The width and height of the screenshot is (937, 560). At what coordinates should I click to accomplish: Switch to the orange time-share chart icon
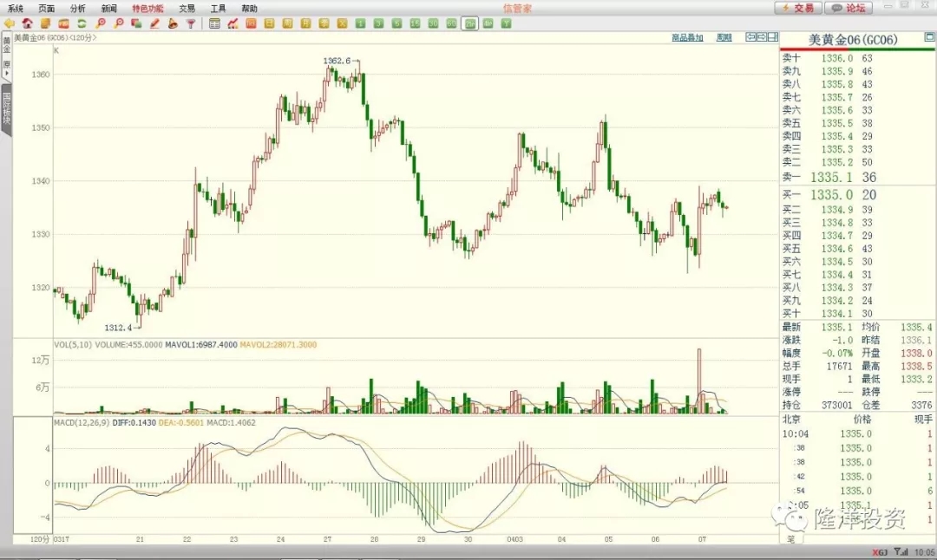pos(251,24)
